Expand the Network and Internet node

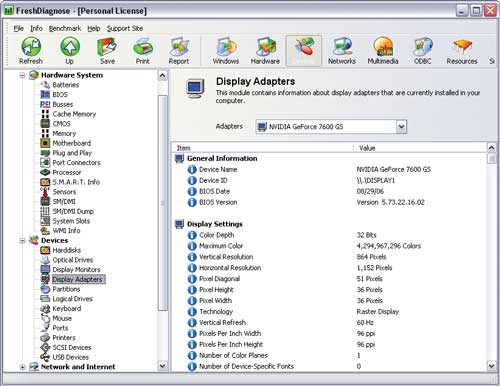[22, 367]
